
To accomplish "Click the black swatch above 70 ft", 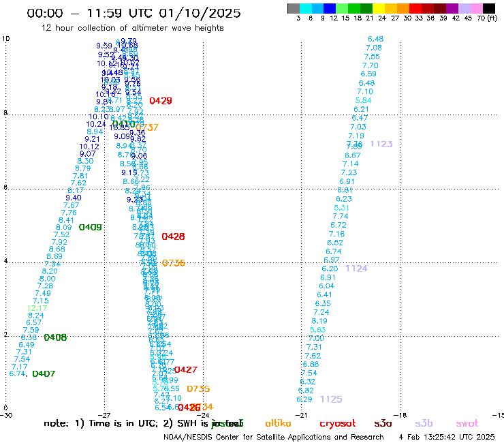I will point(489,8).
